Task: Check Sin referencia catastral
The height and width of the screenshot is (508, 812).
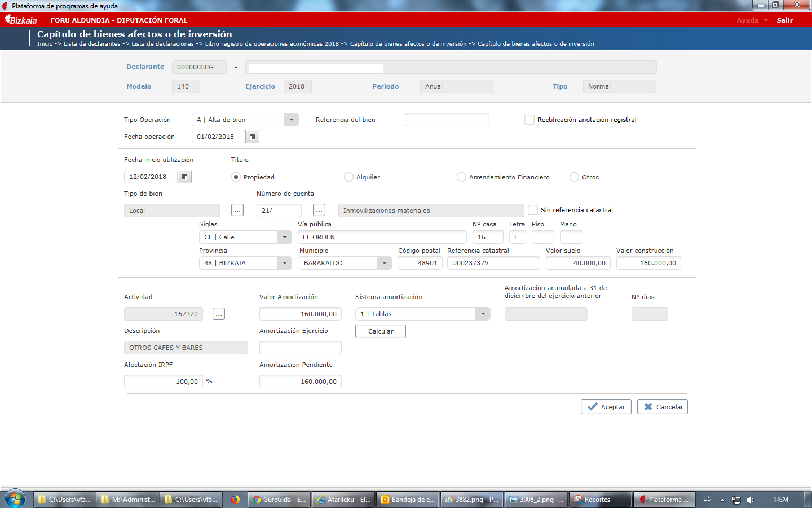Action: [x=533, y=210]
